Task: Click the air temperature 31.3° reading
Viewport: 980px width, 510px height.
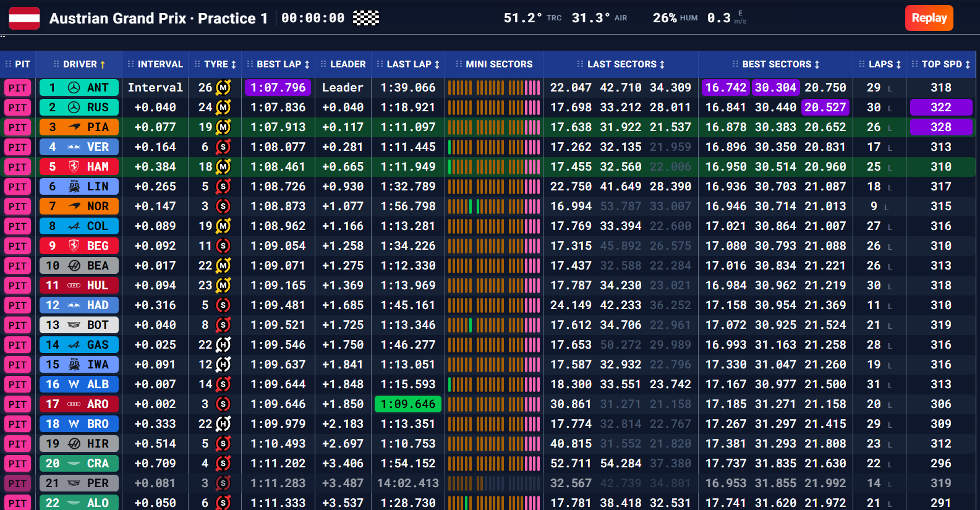Action: click(x=590, y=18)
